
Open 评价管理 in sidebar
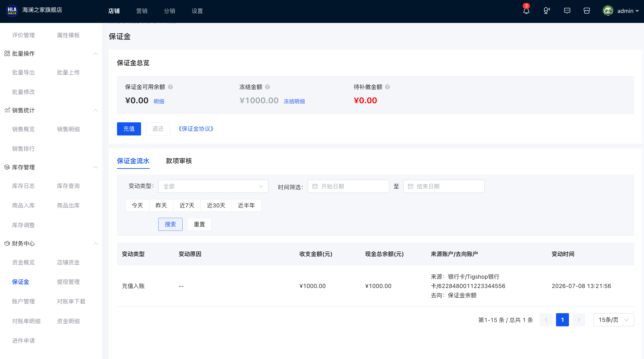[x=24, y=35]
